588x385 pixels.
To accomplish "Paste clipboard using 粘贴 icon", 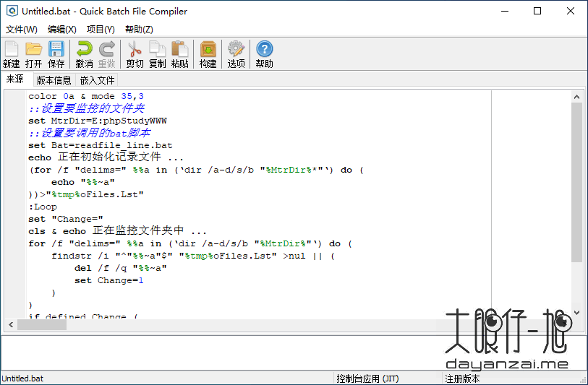I will [179, 54].
